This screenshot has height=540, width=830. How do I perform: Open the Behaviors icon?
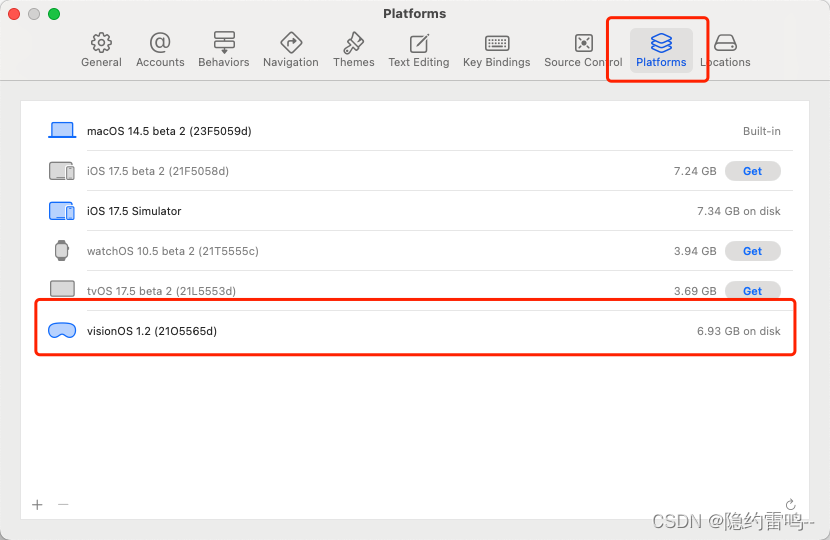(224, 42)
